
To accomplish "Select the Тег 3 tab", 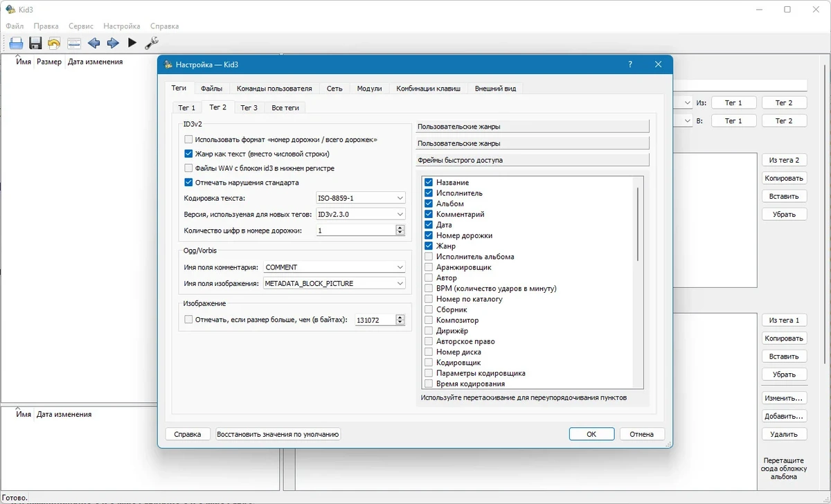I will 249,107.
